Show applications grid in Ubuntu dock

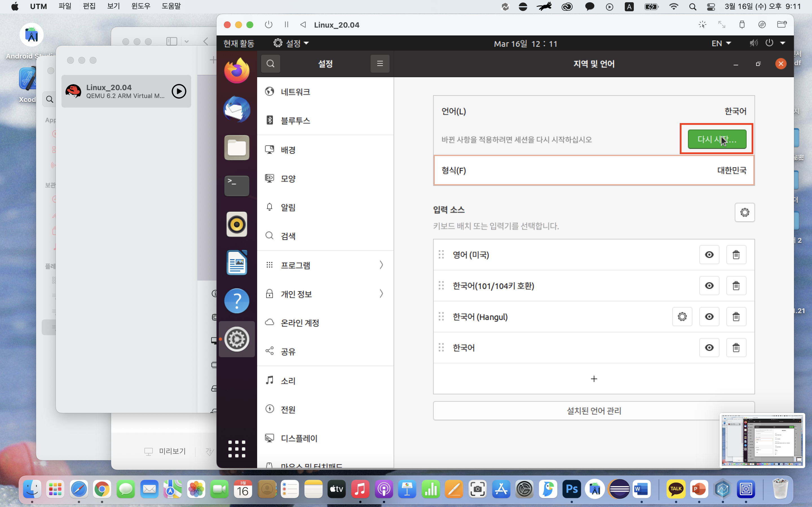237,449
